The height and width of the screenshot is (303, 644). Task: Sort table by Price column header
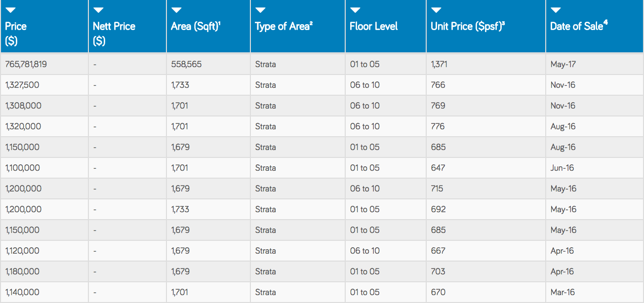pos(16,34)
